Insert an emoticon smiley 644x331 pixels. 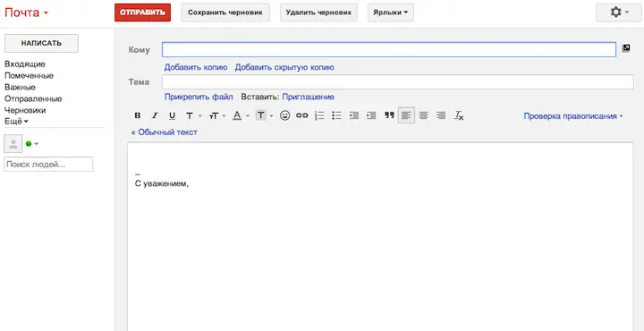click(285, 115)
